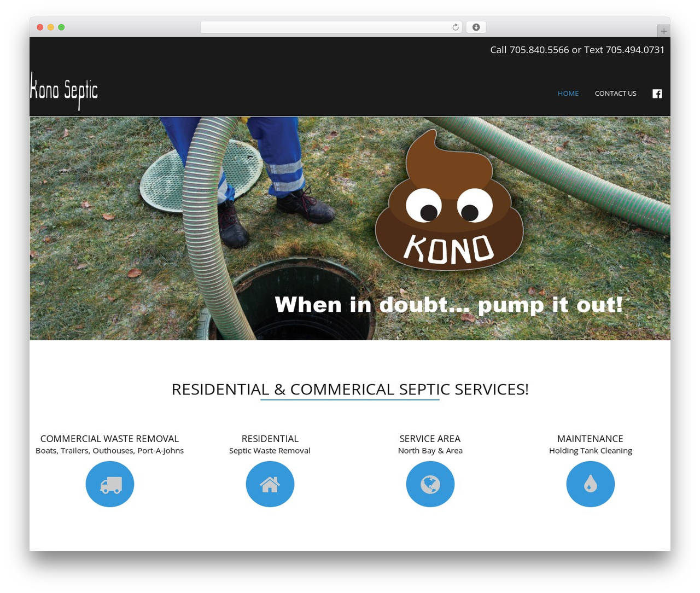Viewport: 700px width, 593px height.
Task: Reload page using browser refresh icon
Action: click(x=456, y=27)
